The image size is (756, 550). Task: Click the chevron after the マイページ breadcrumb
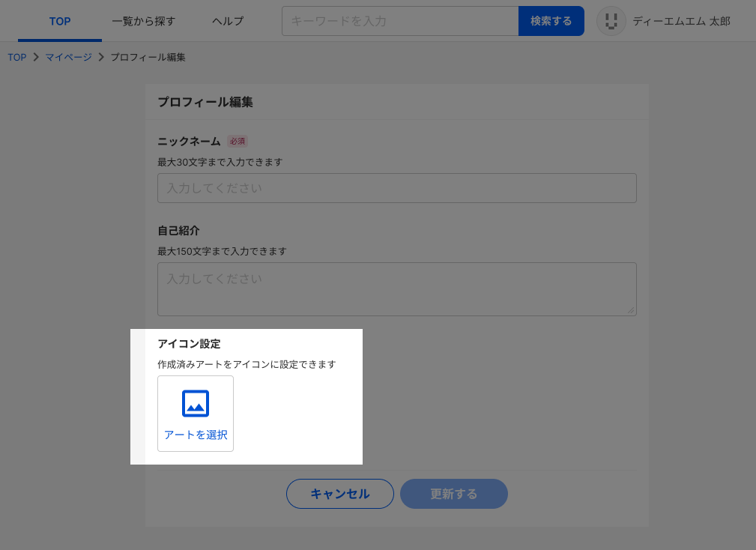tap(100, 58)
